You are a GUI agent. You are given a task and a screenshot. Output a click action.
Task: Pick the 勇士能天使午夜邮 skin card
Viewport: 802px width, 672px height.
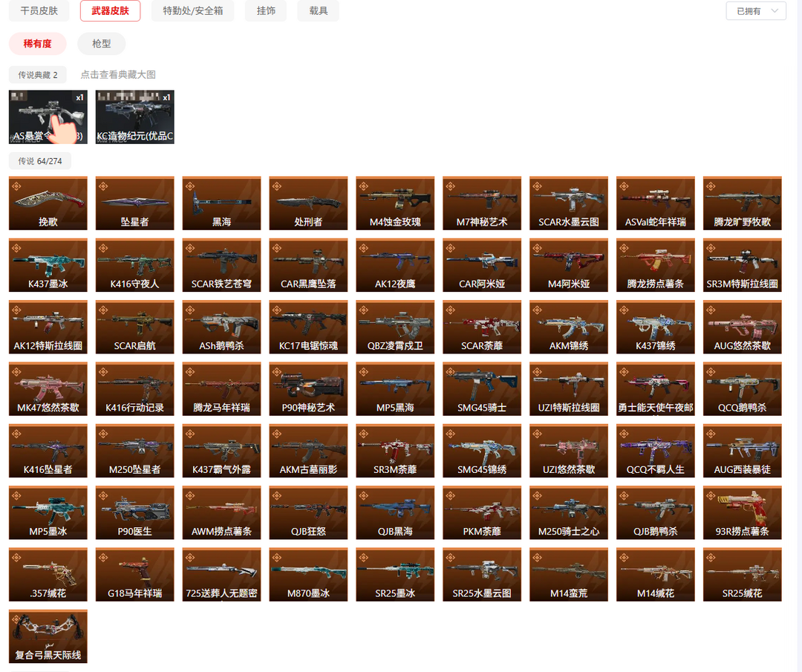click(x=656, y=388)
